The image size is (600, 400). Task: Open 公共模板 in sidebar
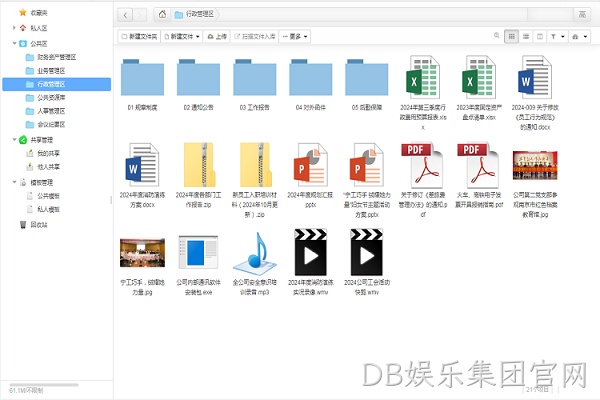[x=43, y=196]
